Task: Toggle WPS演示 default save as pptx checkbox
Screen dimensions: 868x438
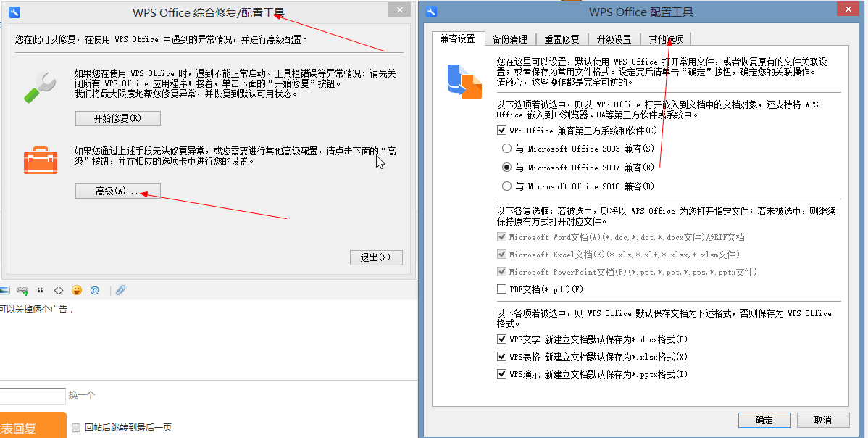Action: [501, 373]
